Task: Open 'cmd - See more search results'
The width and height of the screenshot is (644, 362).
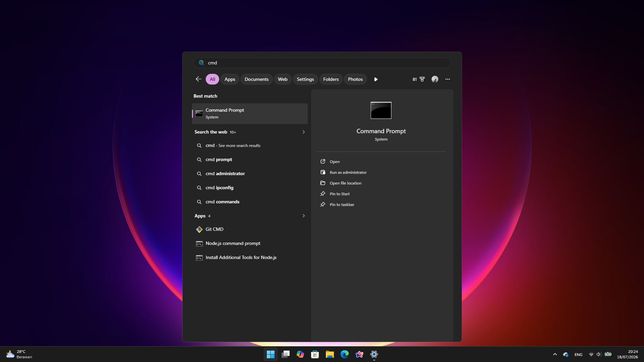Action: point(250,146)
